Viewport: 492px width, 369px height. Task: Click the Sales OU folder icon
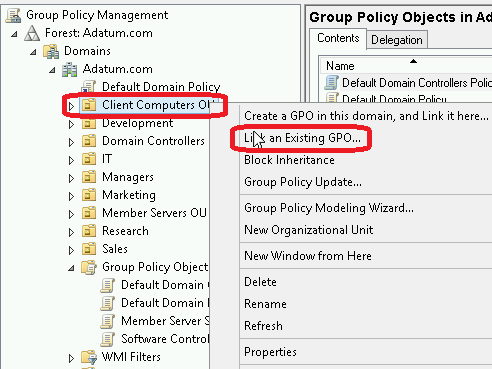click(x=89, y=249)
